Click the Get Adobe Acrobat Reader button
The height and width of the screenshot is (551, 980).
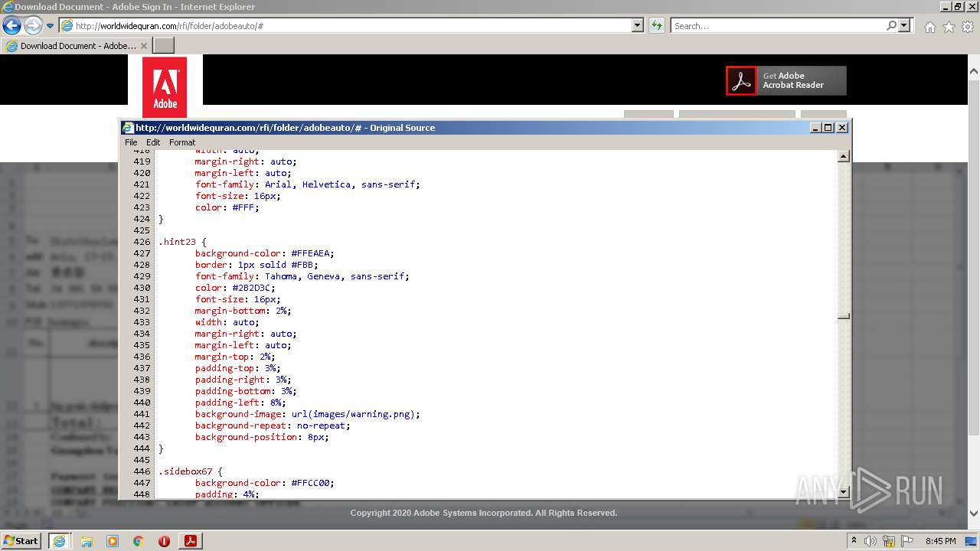pyautogui.click(x=786, y=80)
